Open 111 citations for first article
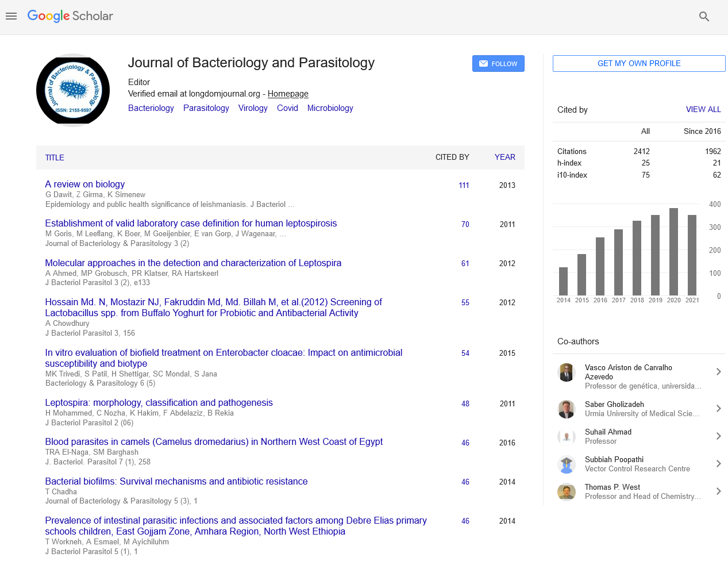This screenshot has height=561, width=728. point(464,185)
